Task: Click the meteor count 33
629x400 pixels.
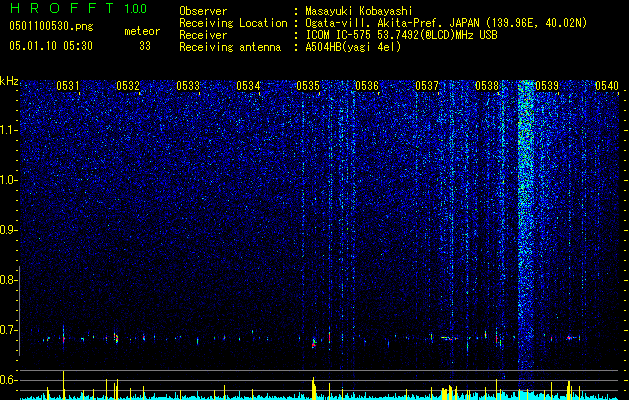Action: point(145,46)
